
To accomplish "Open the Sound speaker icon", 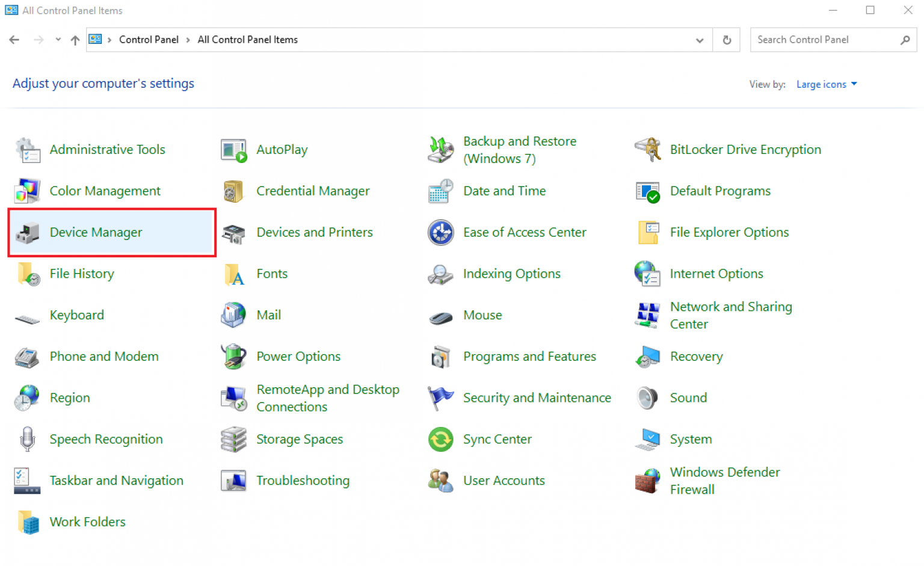I will coord(647,398).
